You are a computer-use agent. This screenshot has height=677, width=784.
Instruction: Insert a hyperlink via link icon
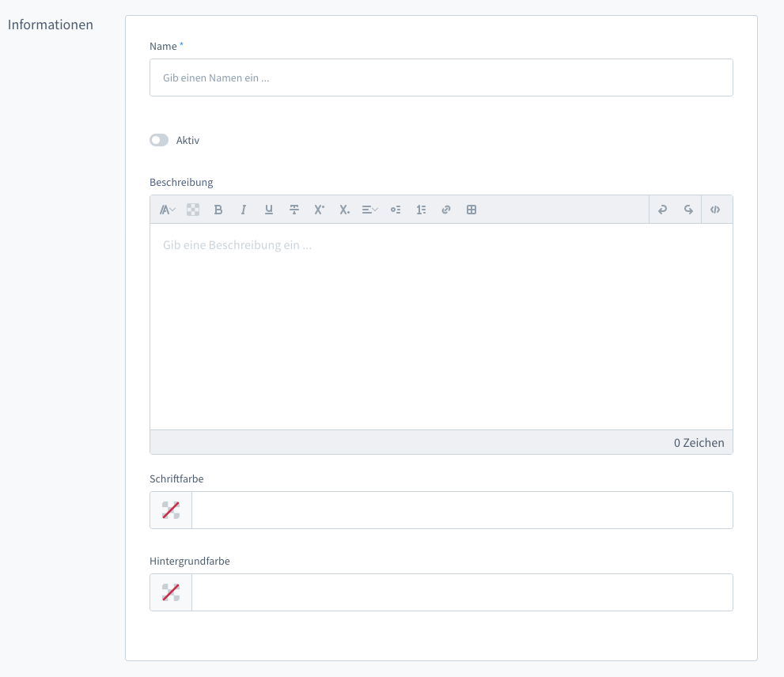pos(446,210)
